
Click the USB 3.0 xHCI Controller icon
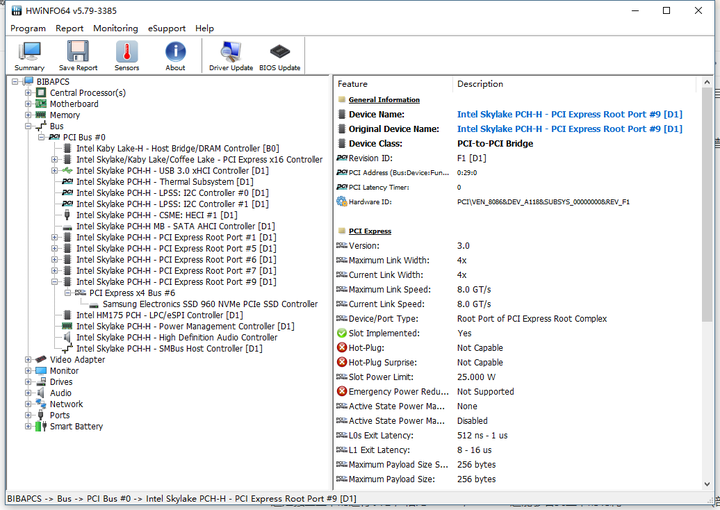[68, 170]
